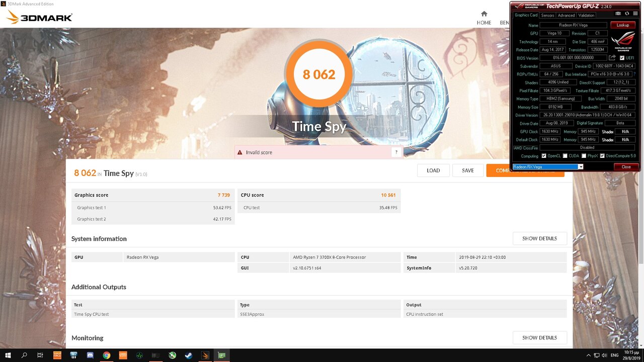Screen dimensions: 644x362
Task: Take a GPU-Z screenshot with camera icon
Action: tap(618, 14)
